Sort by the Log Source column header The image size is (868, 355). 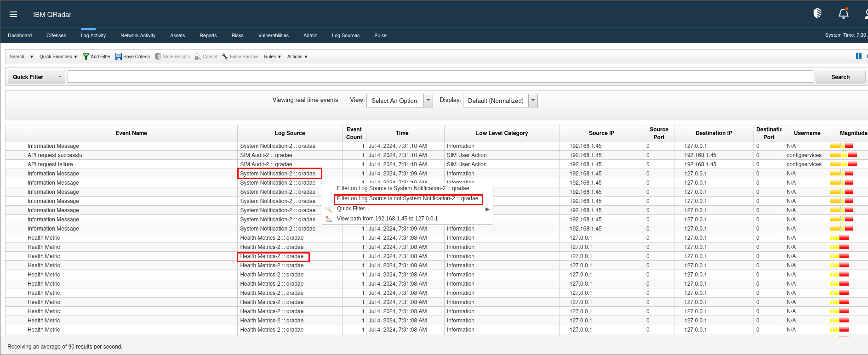click(290, 133)
